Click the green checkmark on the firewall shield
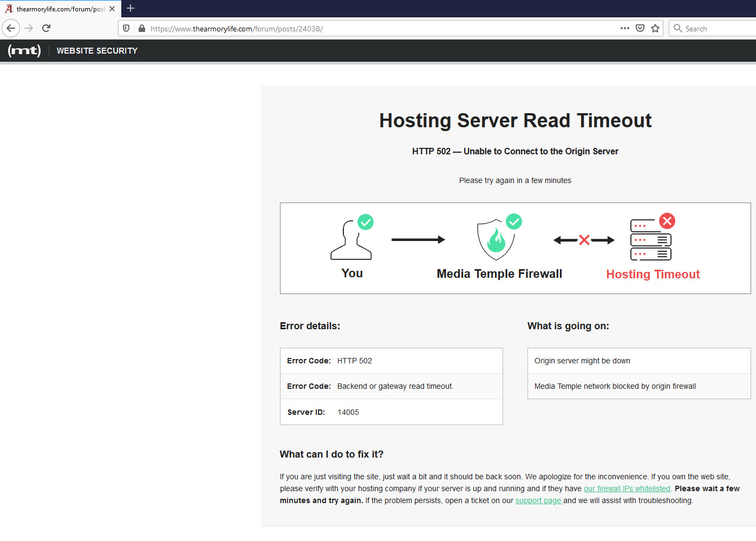This screenshot has height=541, width=756. [x=514, y=221]
